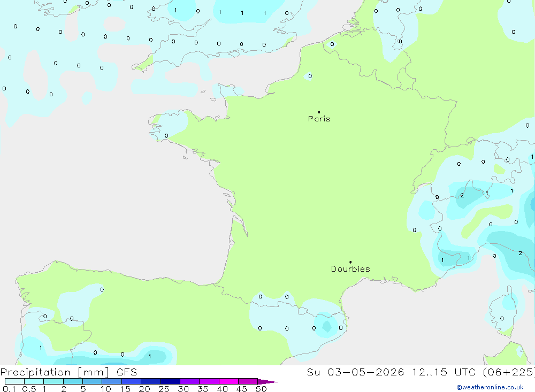Pick the 5–10 mm legend color
Viewport: 535px width, 392px height.
pyautogui.click(x=93, y=381)
